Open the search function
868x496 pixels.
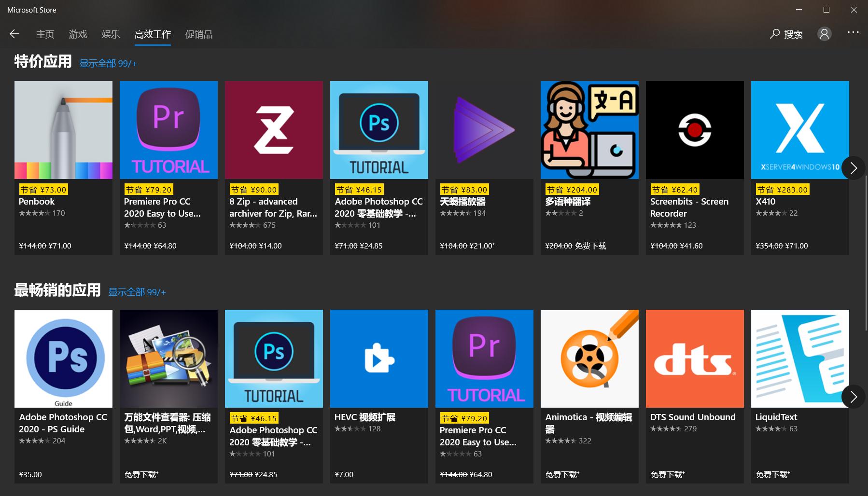[x=785, y=34]
